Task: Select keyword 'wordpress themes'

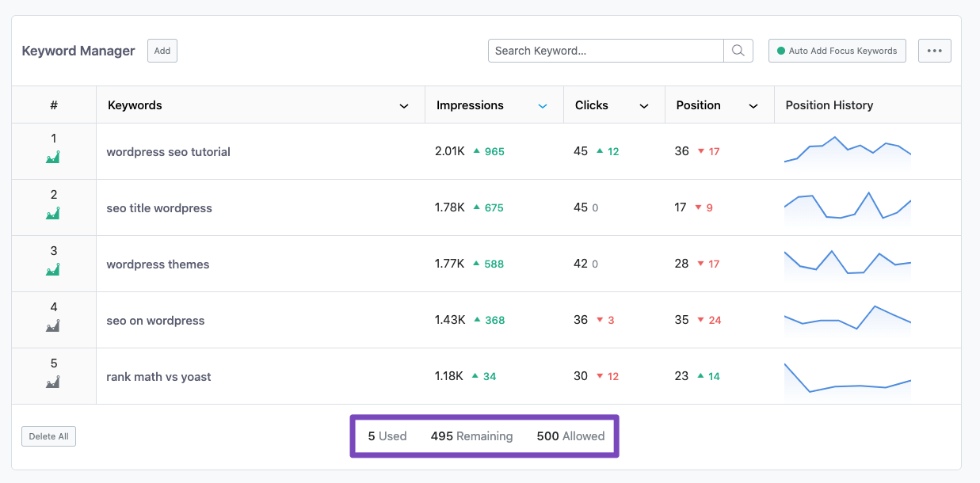Action: pos(158,264)
